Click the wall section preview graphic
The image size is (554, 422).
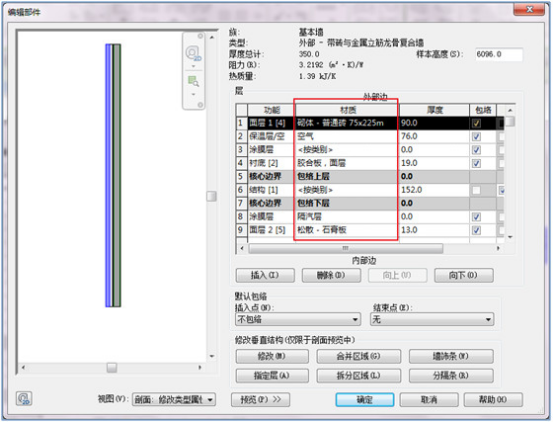pos(113,175)
